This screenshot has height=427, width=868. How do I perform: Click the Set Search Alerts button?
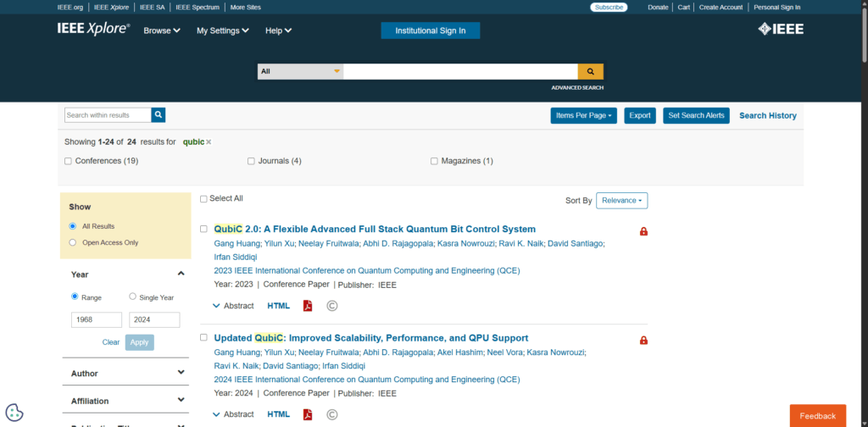pos(697,115)
